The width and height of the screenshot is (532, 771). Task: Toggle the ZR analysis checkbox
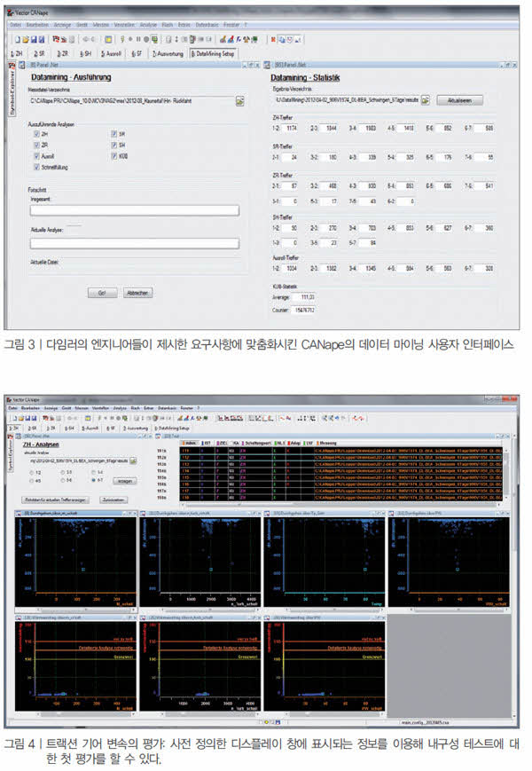pos(36,145)
